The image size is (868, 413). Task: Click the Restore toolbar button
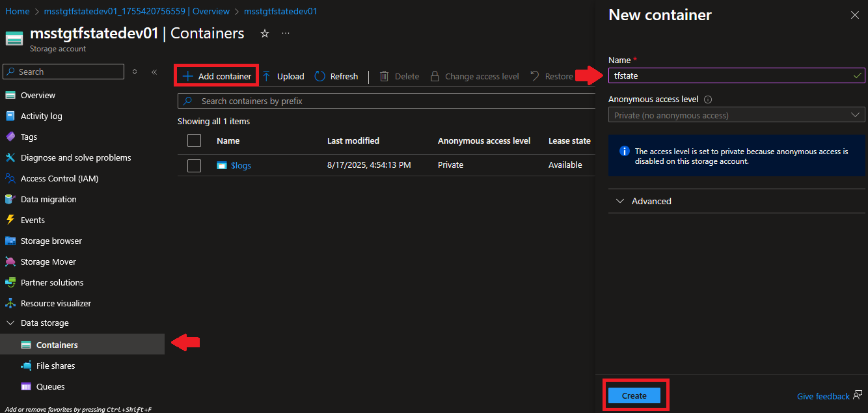[552, 76]
